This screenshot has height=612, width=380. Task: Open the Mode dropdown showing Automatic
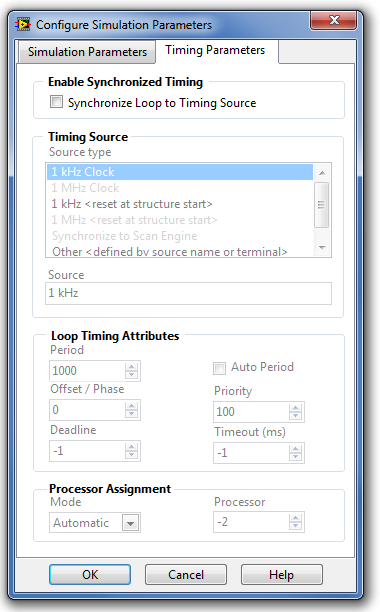(130, 523)
